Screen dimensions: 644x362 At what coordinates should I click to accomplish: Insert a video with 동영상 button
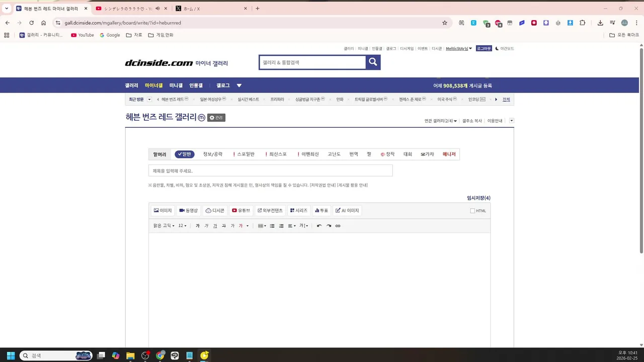pos(189,211)
